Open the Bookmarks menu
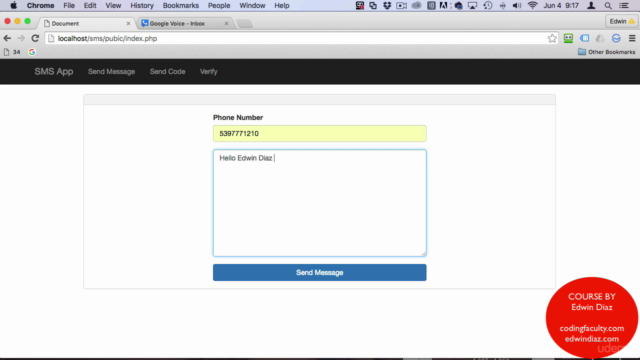640x360 pixels. 180,5
